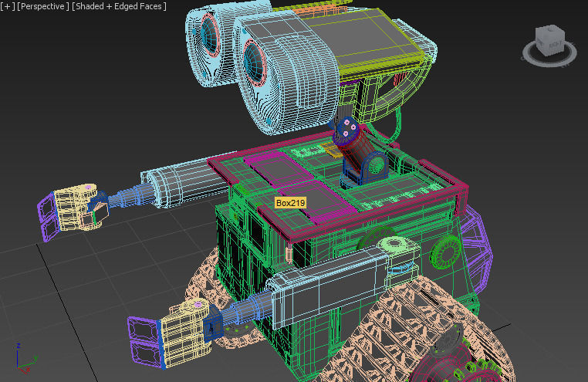Click the Box219 object tooltip label
The width and height of the screenshot is (588, 382).
291,203
